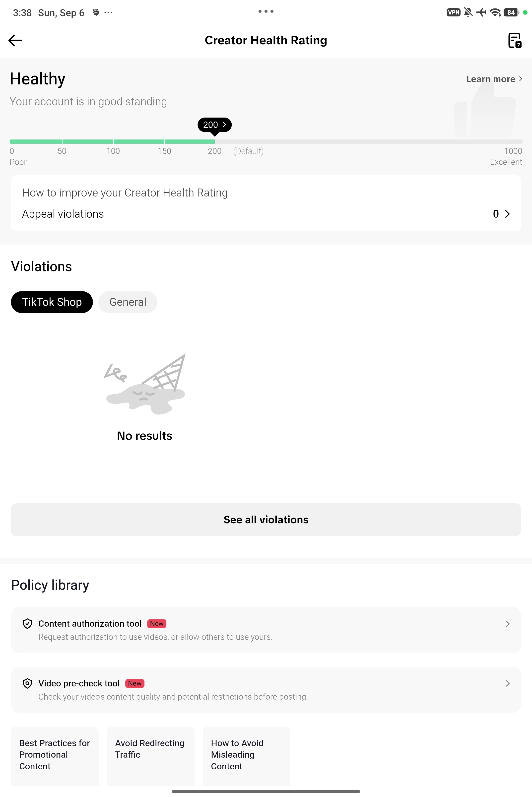Tap the VPN status icon

point(453,12)
